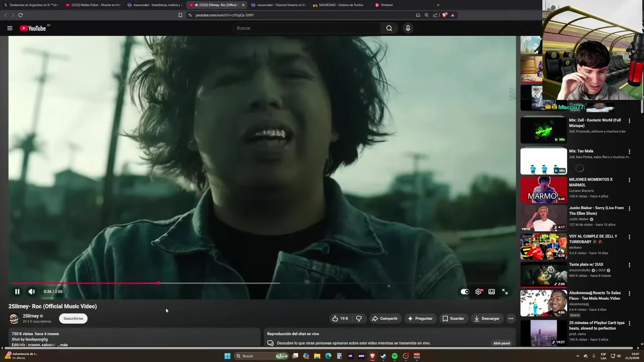Viewport: 644px width, 362px height.
Task: Toggle the autoplay switch in player
Action: (465, 292)
